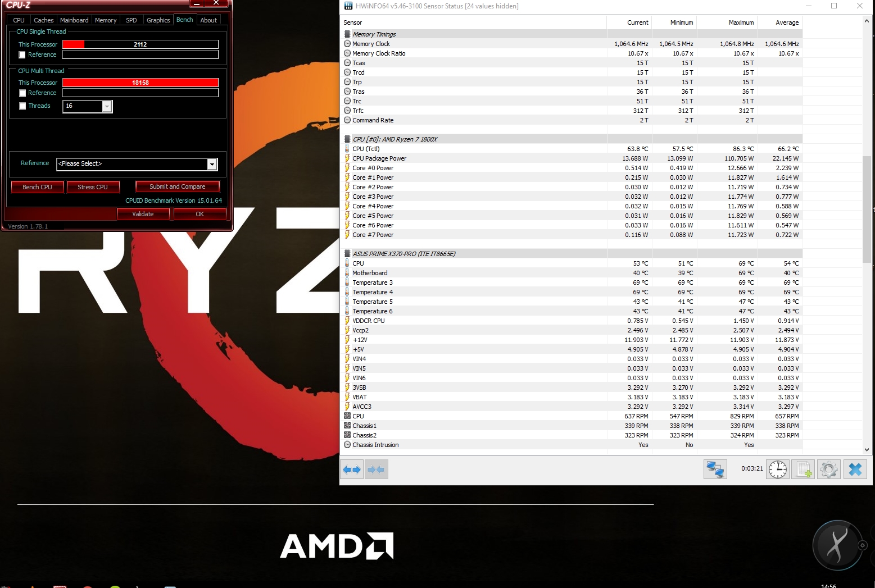Enable Reference checkbox under CPU Multi Thread

point(22,93)
